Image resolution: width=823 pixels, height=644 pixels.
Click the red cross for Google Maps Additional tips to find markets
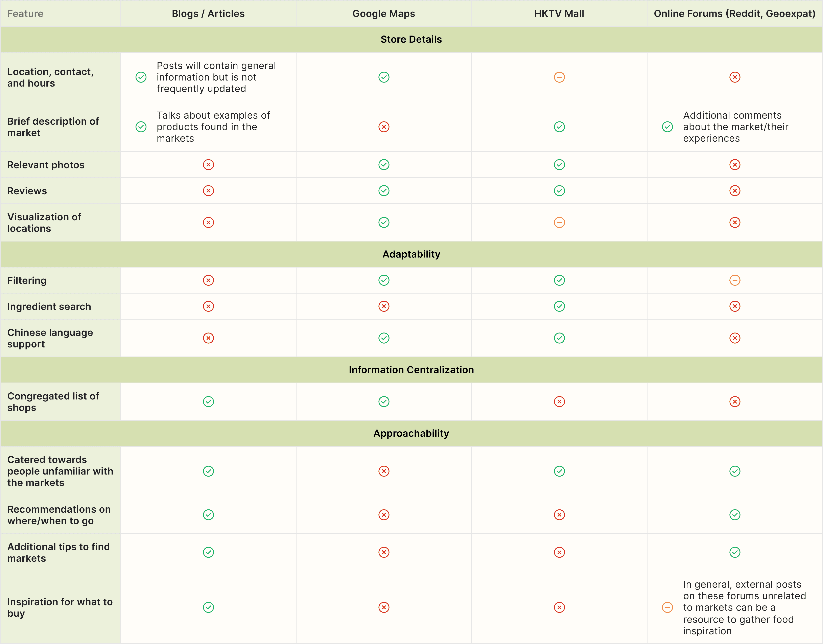[x=384, y=552]
